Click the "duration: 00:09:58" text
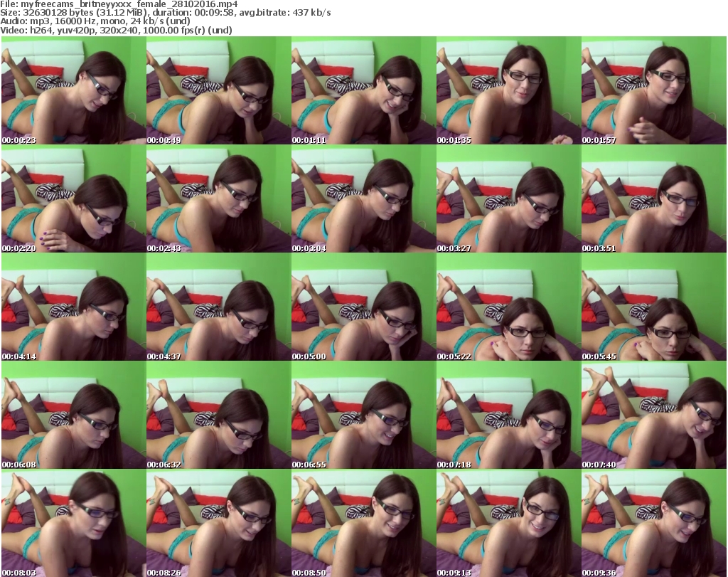The height and width of the screenshot is (577, 728). pyautogui.click(x=193, y=13)
